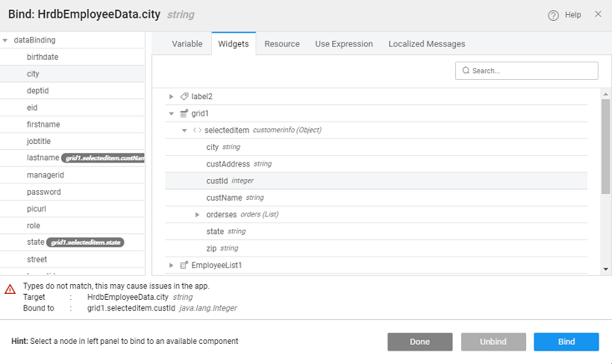Click the label2 widget tag icon

[184, 96]
